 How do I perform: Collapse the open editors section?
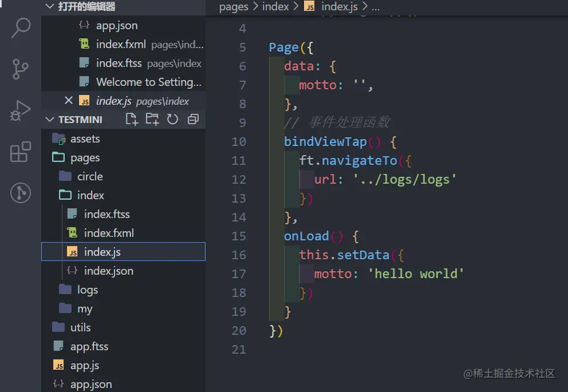[x=50, y=6]
